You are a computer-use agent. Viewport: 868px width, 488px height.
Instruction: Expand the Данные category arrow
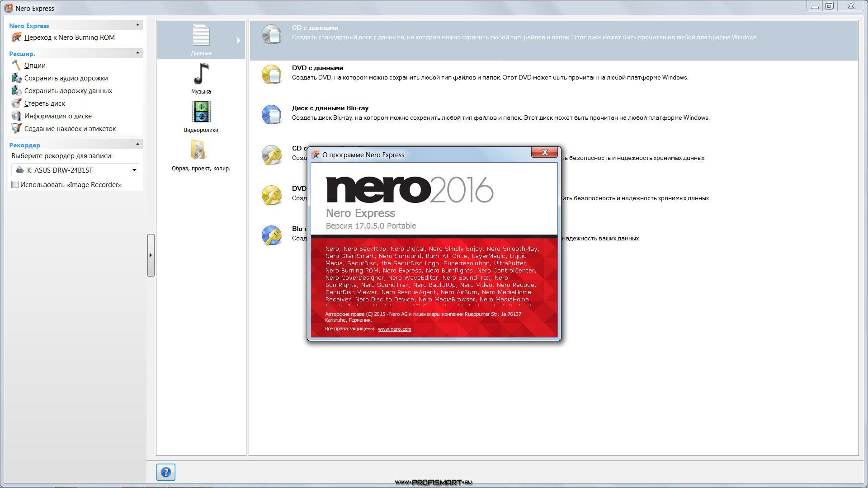[x=239, y=41]
